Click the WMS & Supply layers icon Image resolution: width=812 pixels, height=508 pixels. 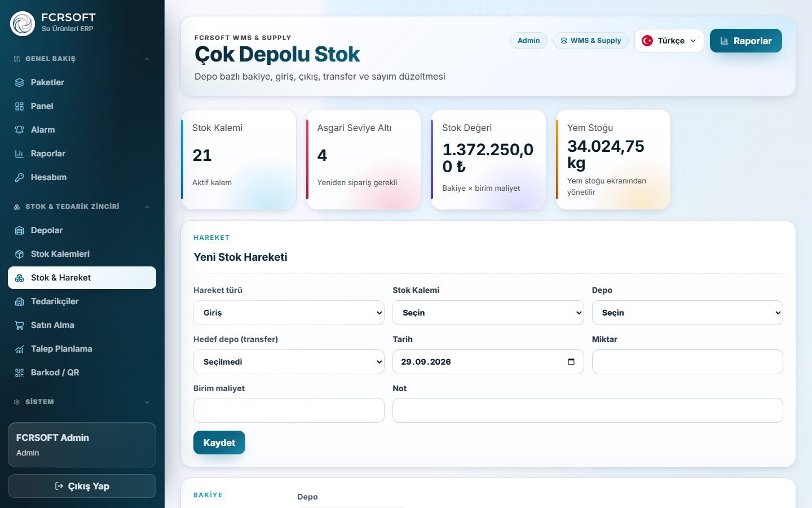pos(564,41)
